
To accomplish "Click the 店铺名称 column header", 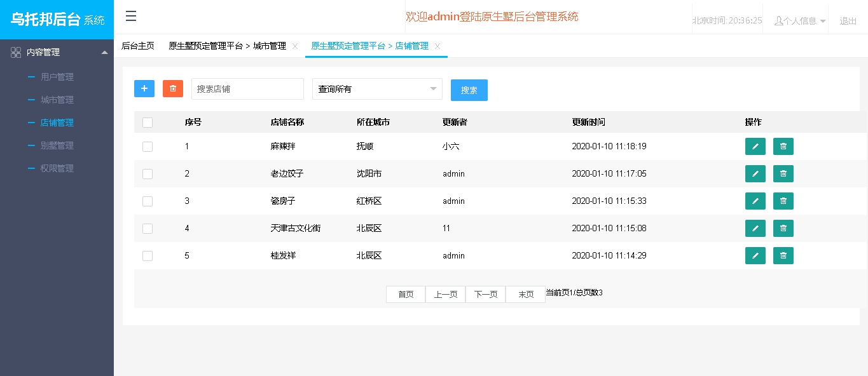I will 287,122.
